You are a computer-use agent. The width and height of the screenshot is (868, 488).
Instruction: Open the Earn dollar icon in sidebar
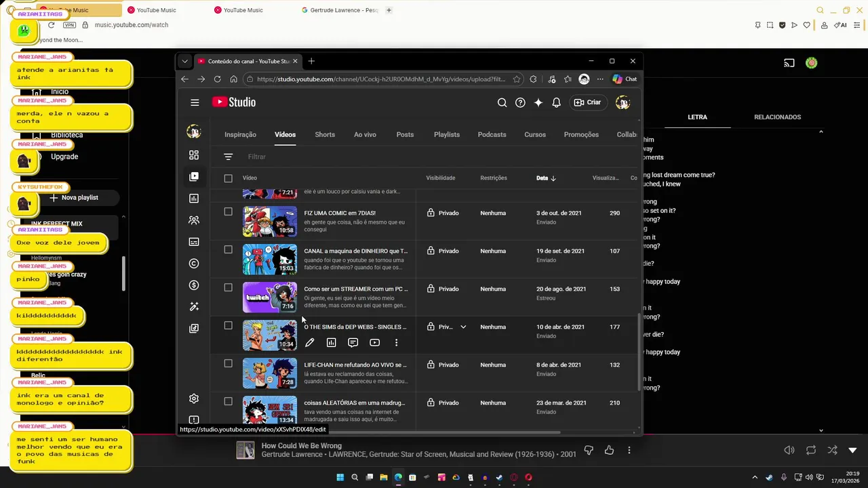[x=194, y=285]
